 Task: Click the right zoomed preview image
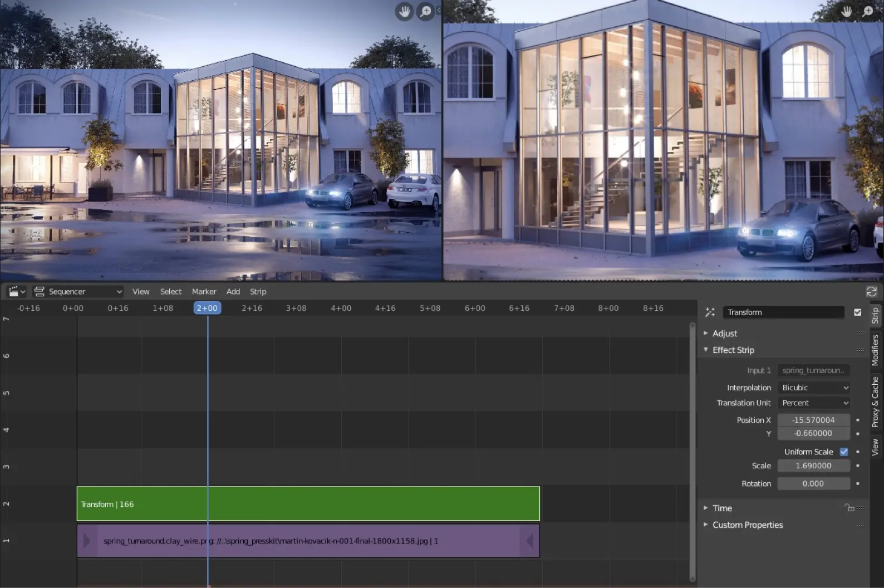[664, 140]
